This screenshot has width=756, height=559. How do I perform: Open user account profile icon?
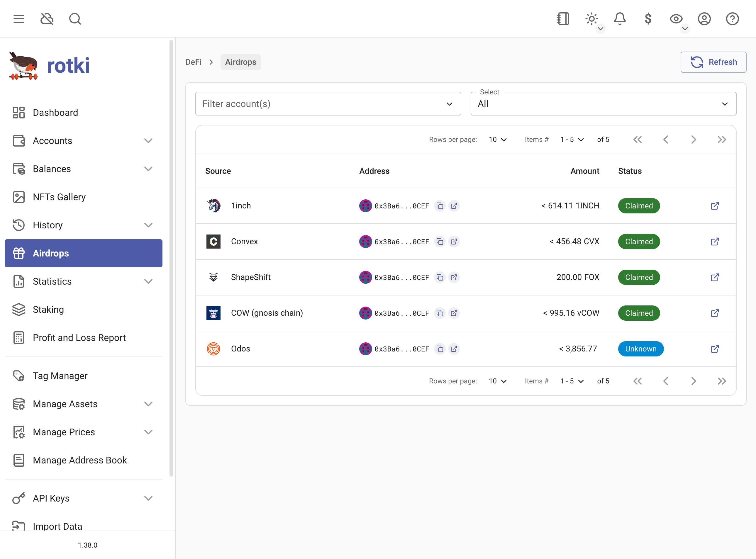pos(704,18)
